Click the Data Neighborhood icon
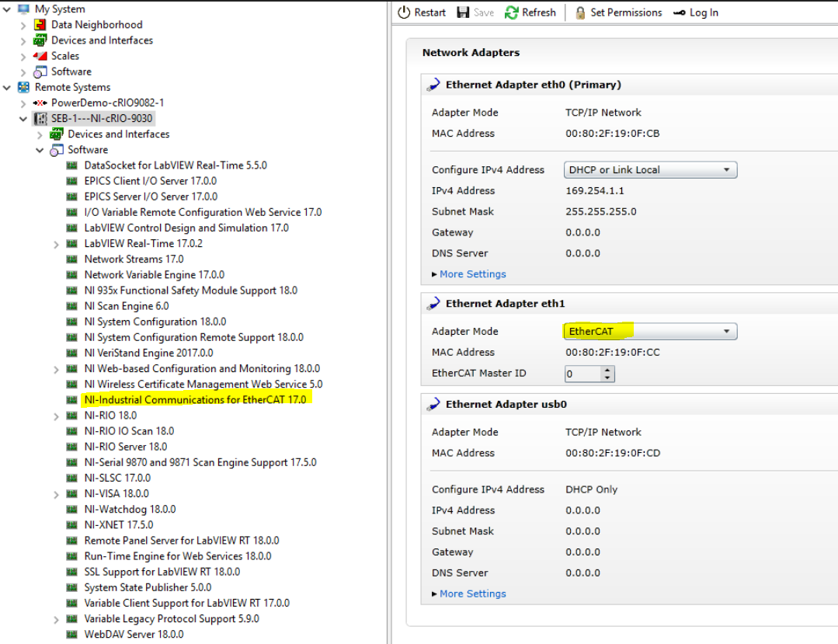The width and height of the screenshot is (838, 644). (40, 25)
